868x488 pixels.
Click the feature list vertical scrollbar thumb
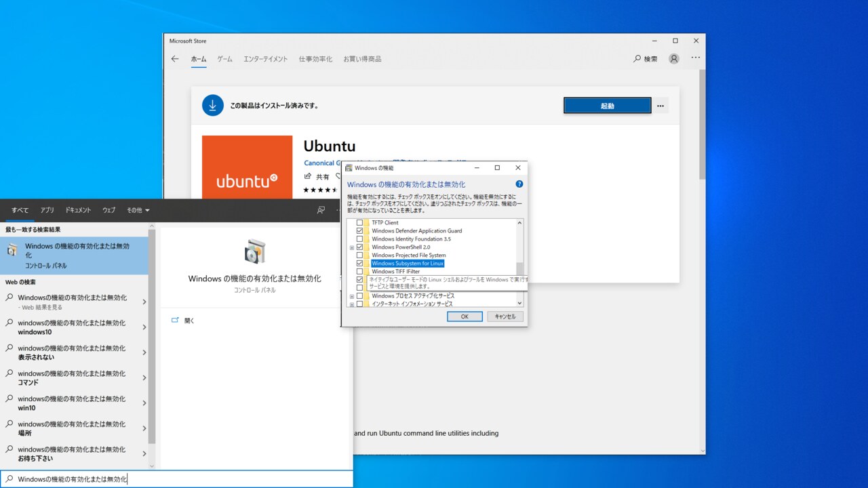coord(520,269)
